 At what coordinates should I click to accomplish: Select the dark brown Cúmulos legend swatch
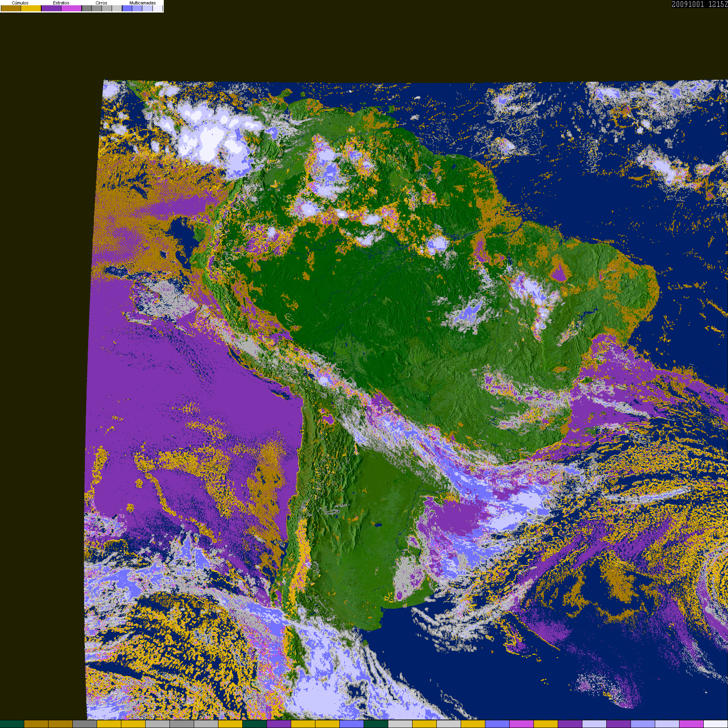click(11, 8)
